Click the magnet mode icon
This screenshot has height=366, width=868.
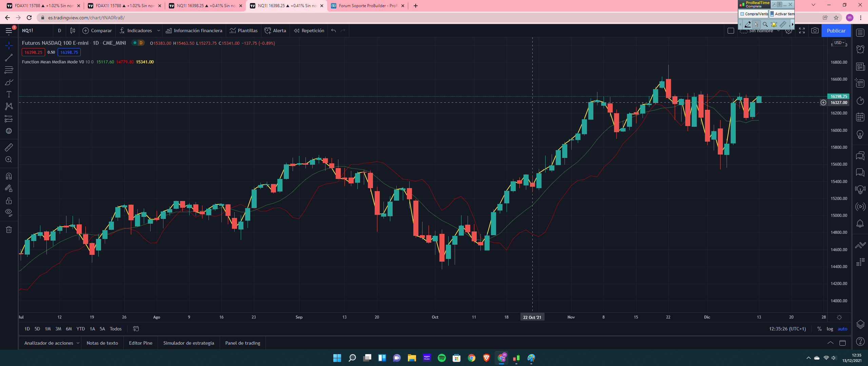(9, 176)
